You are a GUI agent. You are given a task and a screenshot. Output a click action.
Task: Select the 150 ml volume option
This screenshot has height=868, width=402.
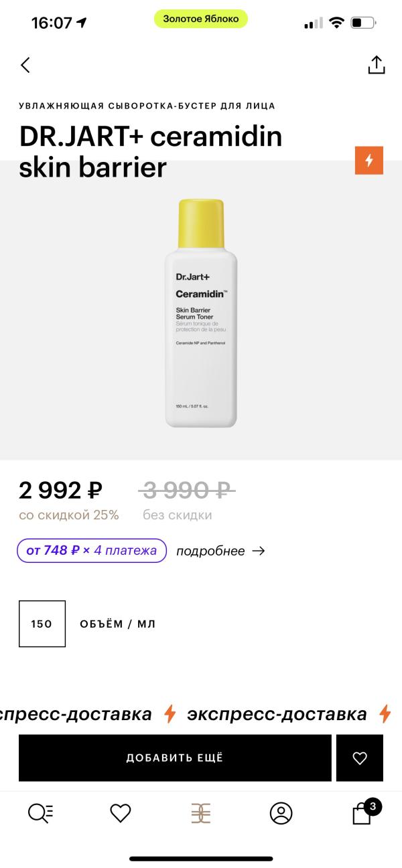point(42,624)
